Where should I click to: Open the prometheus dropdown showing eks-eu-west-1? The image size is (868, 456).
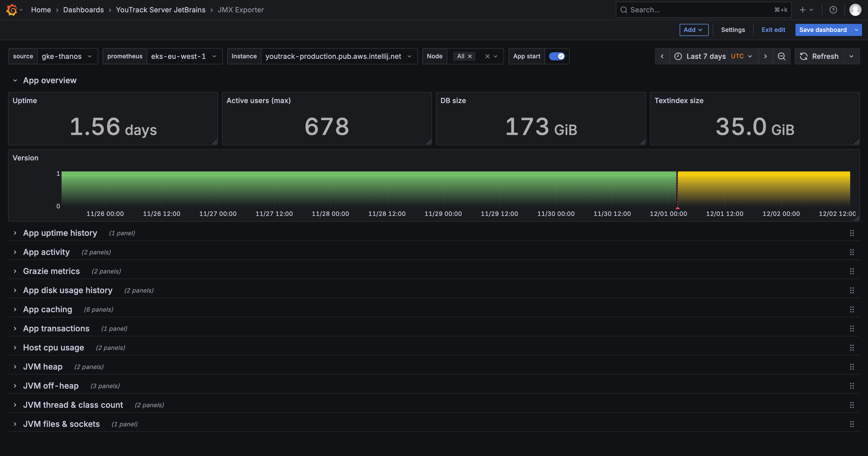point(184,56)
